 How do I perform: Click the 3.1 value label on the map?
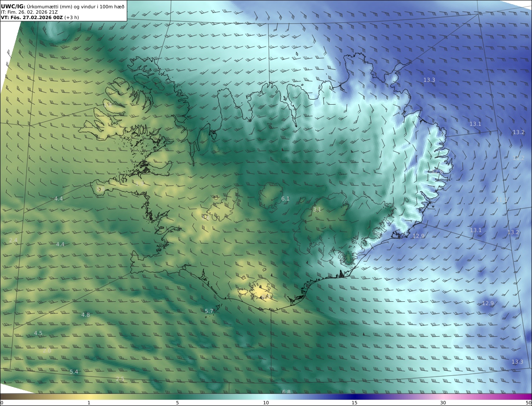coord(317,210)
